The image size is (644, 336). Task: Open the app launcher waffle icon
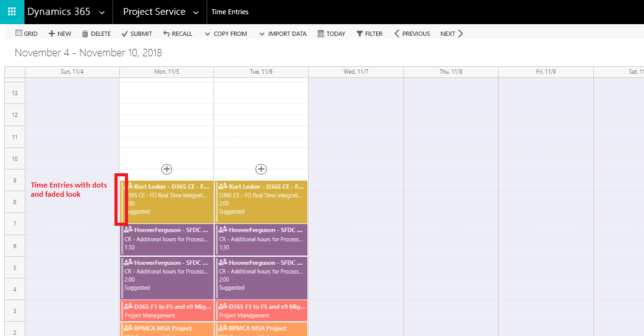[12, 12]
